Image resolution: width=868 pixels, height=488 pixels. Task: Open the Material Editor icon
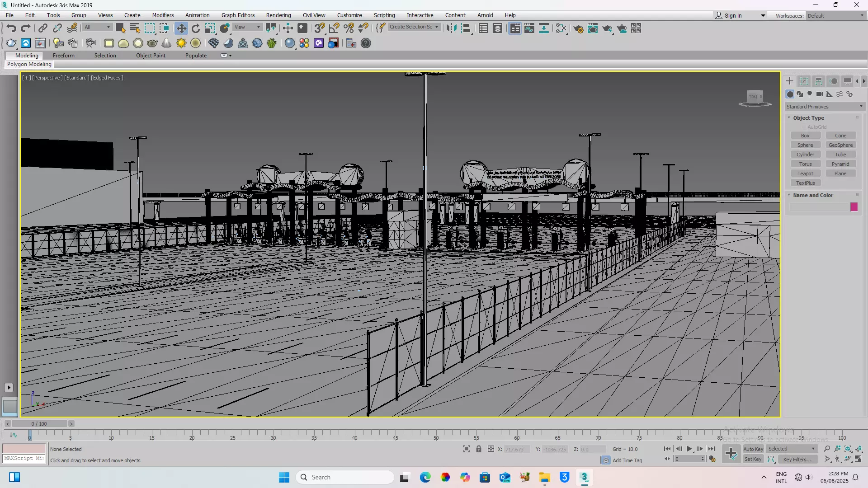tap(561, 28)
